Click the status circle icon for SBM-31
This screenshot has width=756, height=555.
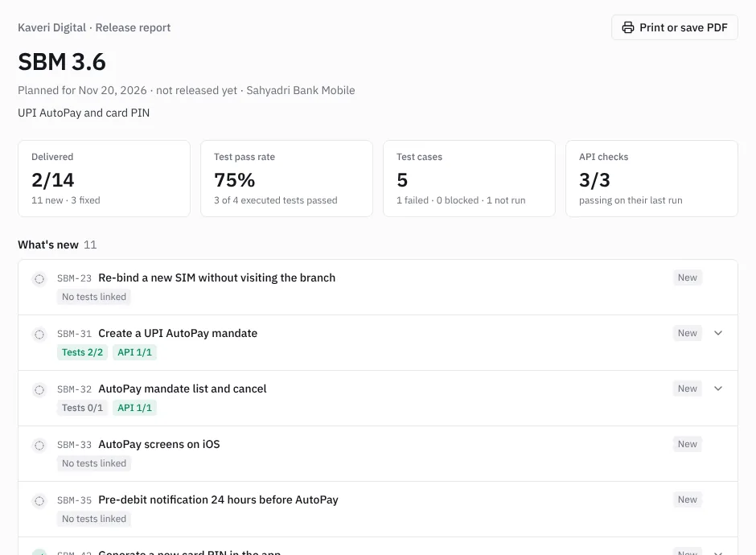tap(39, 334)
